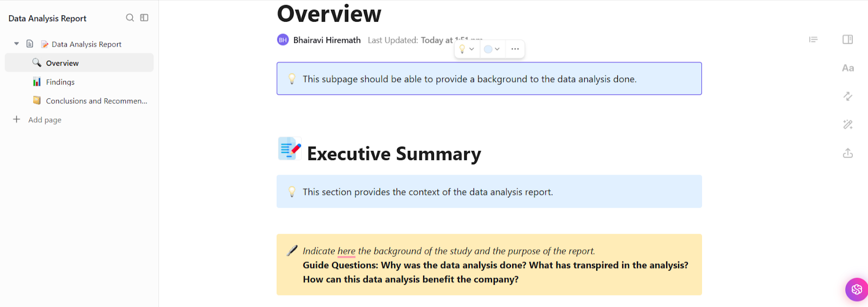Click author name Bhairavi Hiremath
This screenshot has height=307, width=868.
327,40
